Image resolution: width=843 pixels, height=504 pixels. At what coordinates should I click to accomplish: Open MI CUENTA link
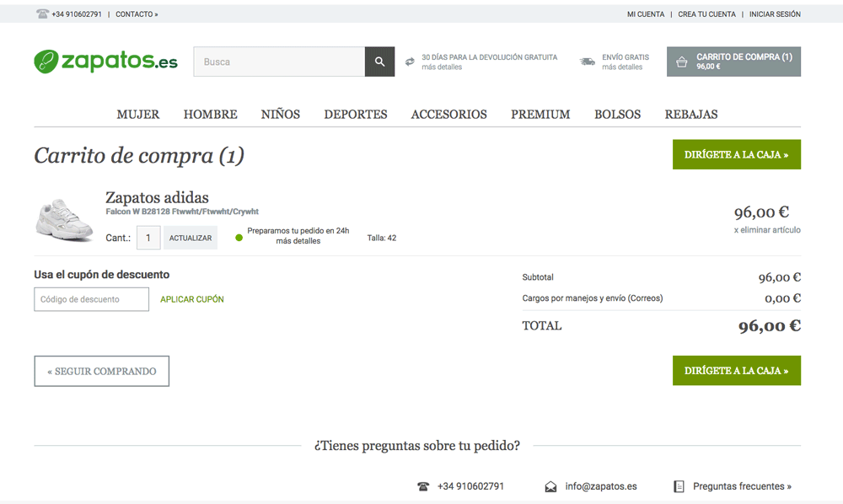click(x=646, y=14)
